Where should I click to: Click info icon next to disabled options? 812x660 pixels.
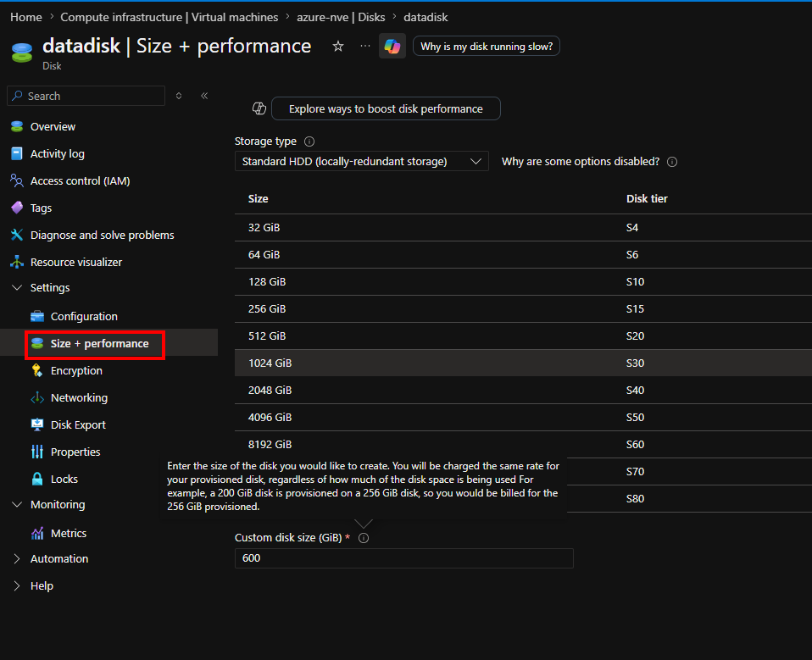672,162
